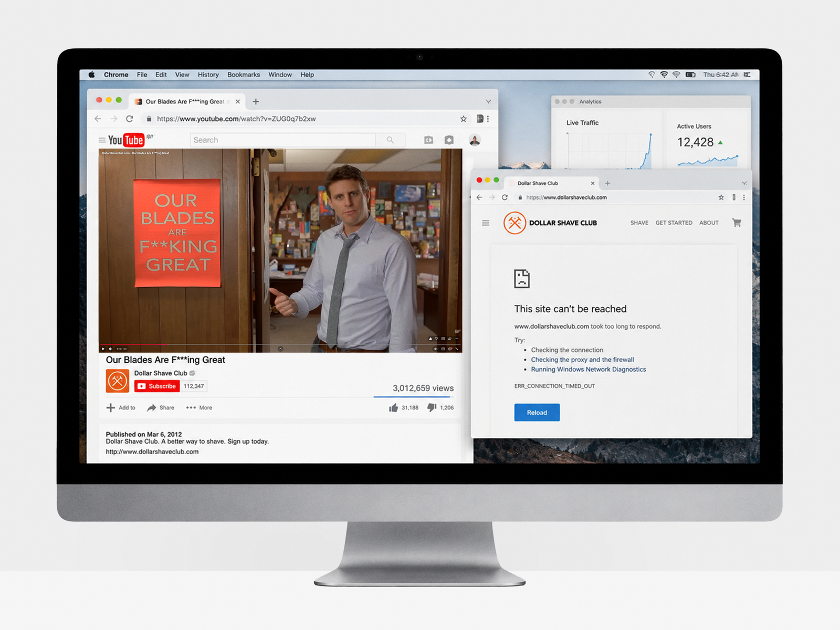Open the File menu
The image size is (840, 630).
tap(142, 75)
